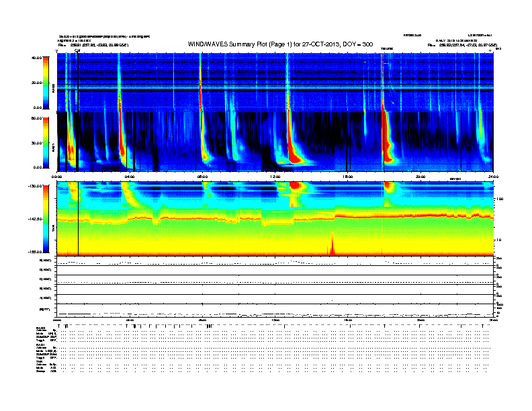This screenshot has width=532, height=411.
Task: Click 16:00 tick label under RAD1 spectrogram
Action: pyautogui.click(x=348, y=177)
